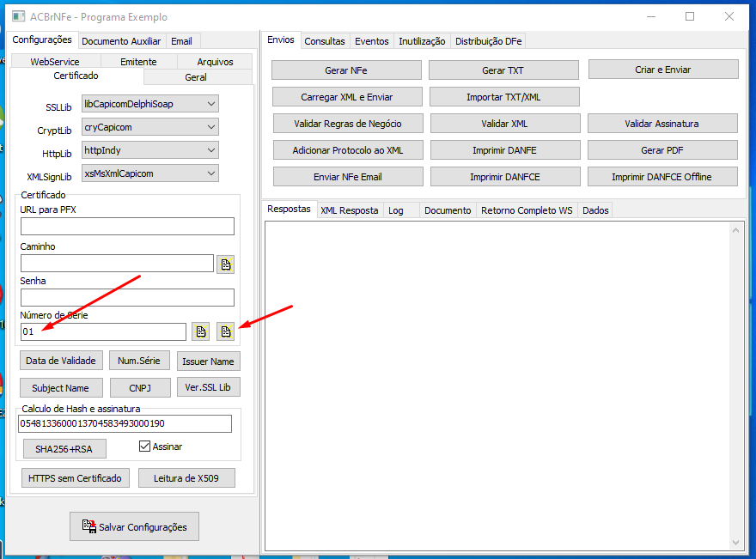Open the Arquivos tab
The image size is (756, 559).
click(x=215, y=62)
